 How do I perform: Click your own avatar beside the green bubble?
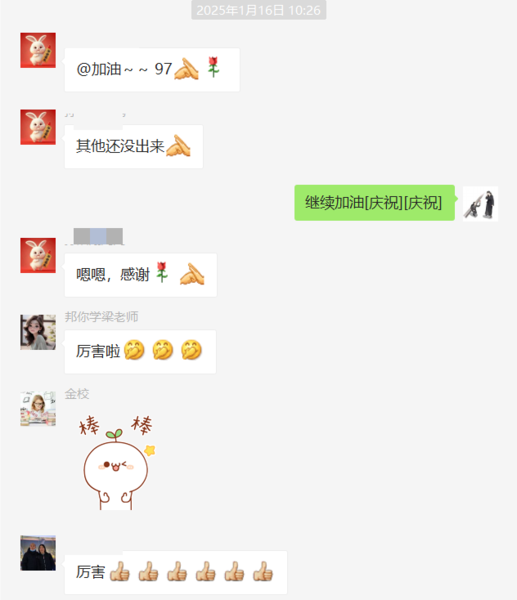pos(480,204)
